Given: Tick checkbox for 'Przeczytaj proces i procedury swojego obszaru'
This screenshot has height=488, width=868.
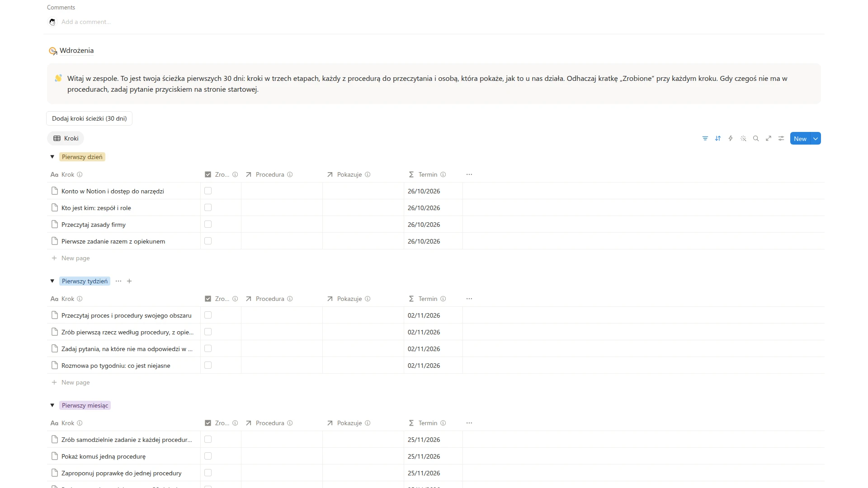Looking at the screenshot, I should 208,315.
